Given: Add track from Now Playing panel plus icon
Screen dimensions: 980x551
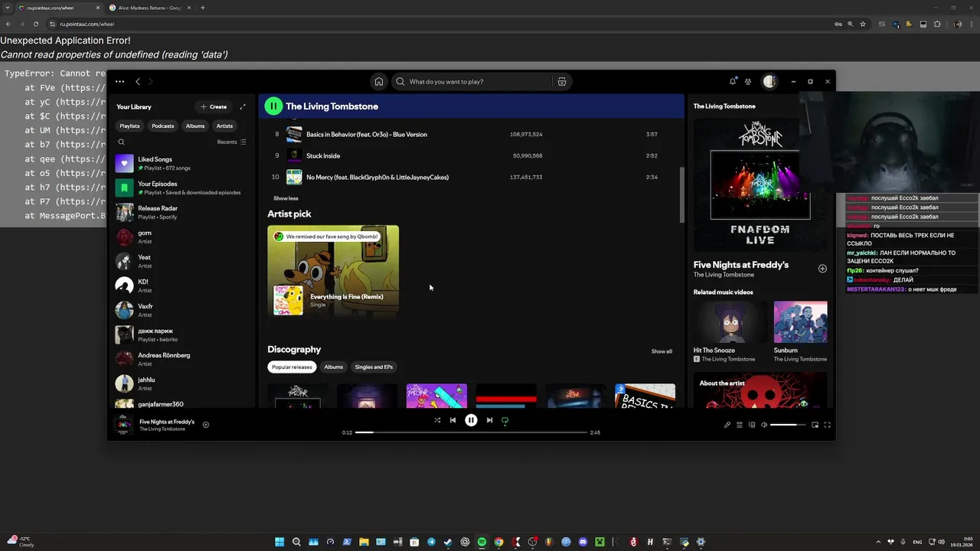Looking at the screenshot, I should [x=822, y=269].
